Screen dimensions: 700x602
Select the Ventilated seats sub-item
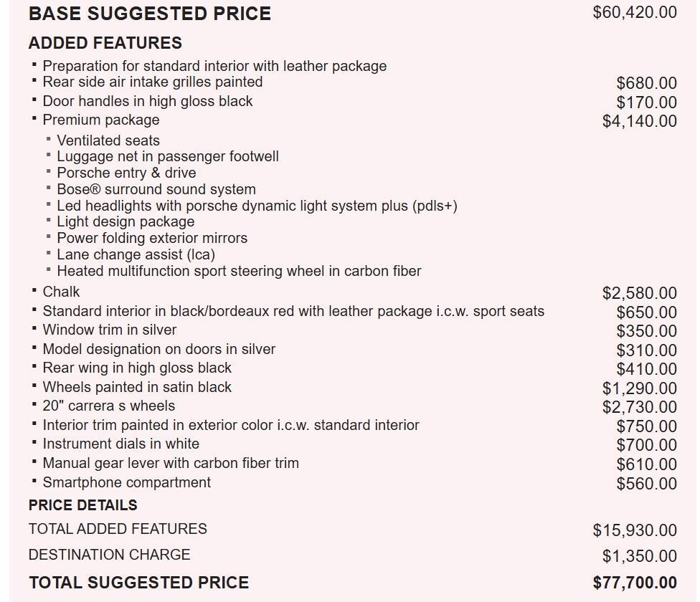point(108,140)
